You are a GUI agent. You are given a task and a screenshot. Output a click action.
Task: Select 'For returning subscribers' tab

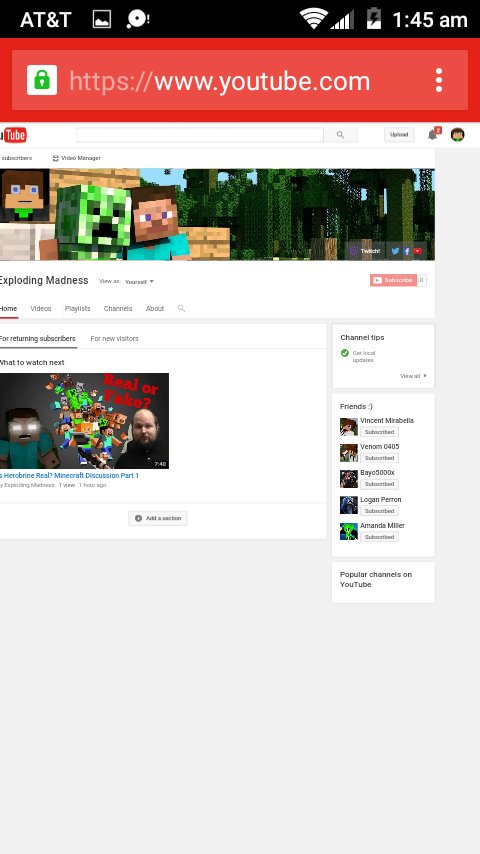tap(38, 338)
